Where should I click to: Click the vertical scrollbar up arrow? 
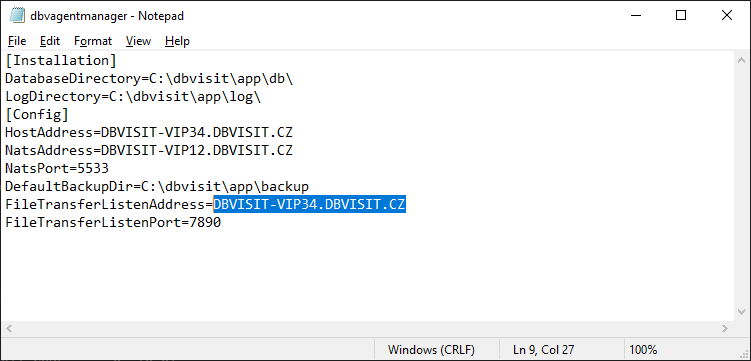[x=741, y=61]
